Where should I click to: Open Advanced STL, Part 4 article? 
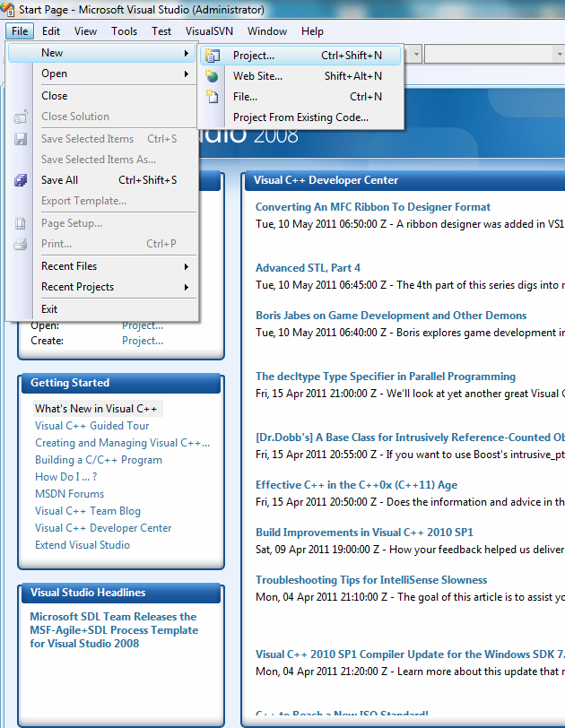[308, 268]
